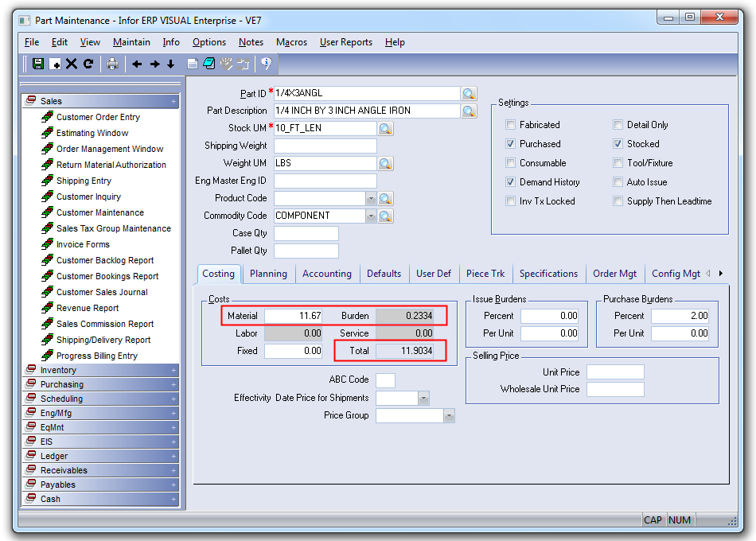The image size is (756, 541).
Task: Click the info speech bubble toolbar icon
Action: click(266, 64)
